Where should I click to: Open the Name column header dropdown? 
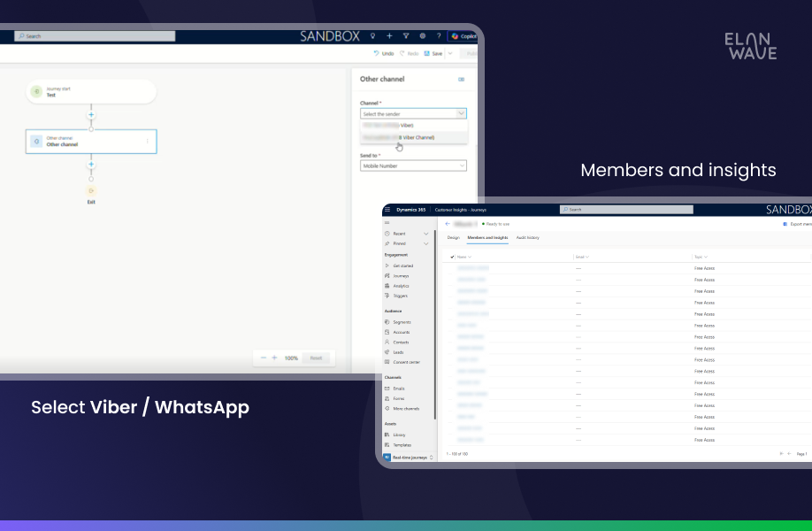click(464, 257)
